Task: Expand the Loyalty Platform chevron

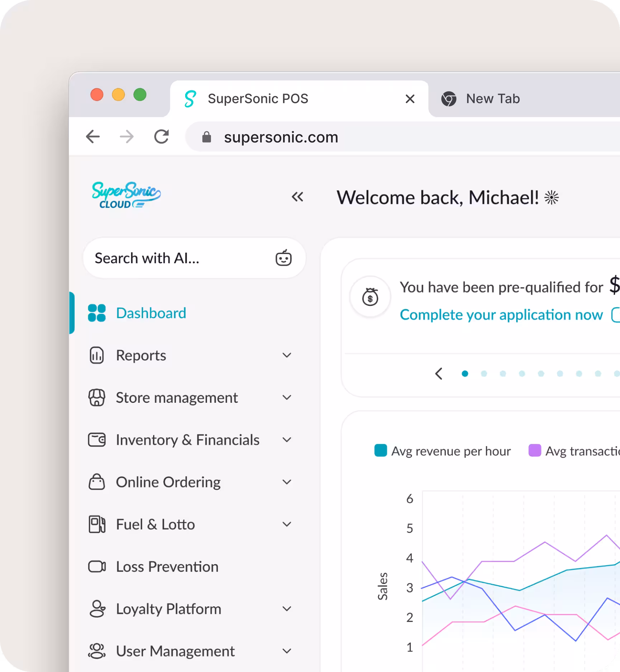Action: click(x=287, y=609)
